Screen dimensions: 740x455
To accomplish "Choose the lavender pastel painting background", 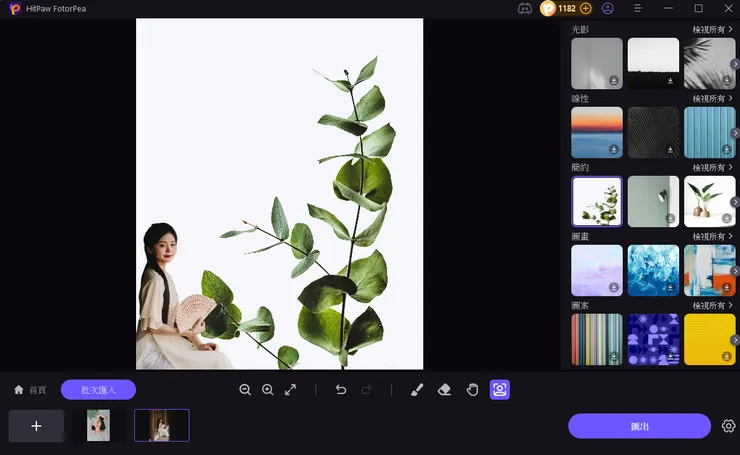I will coord(597,270).
